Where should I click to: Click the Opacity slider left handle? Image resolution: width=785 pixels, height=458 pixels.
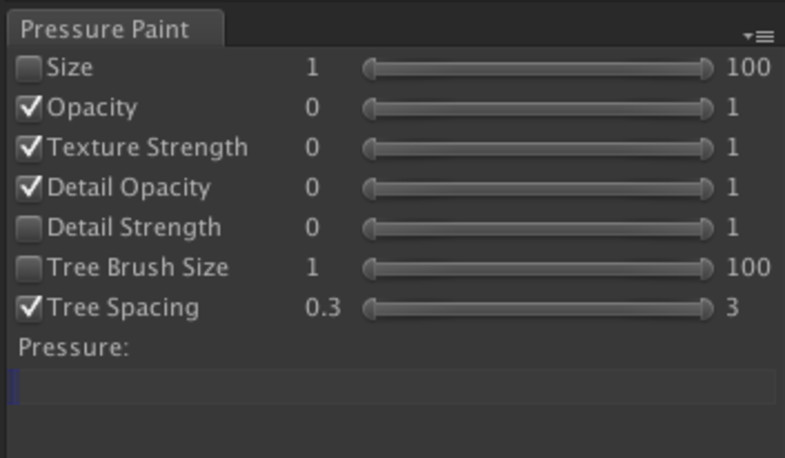[x=369, y=109]
